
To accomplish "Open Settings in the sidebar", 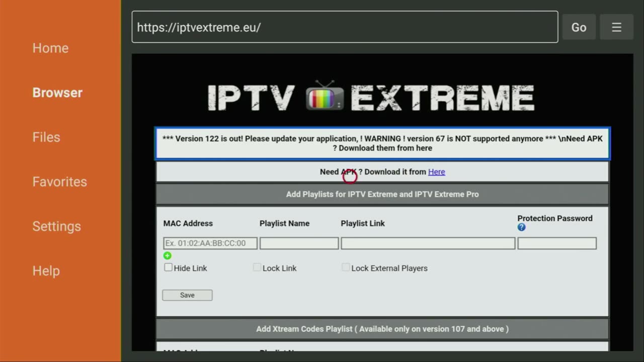I will (56, 226).
